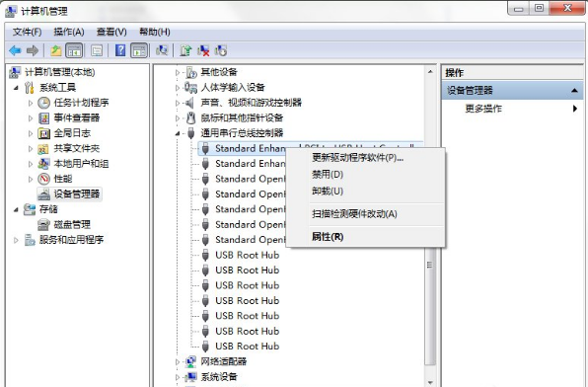
Task: Select 磁盘管理 in the left tree
Action: click(72, 224)
